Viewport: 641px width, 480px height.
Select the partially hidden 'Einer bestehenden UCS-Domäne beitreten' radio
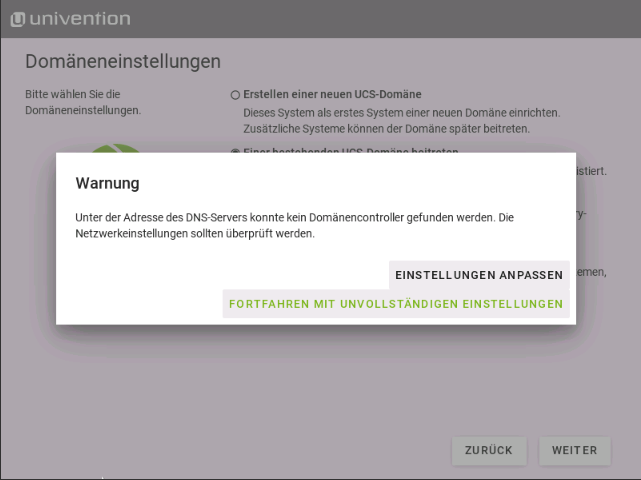pos(235,151)
